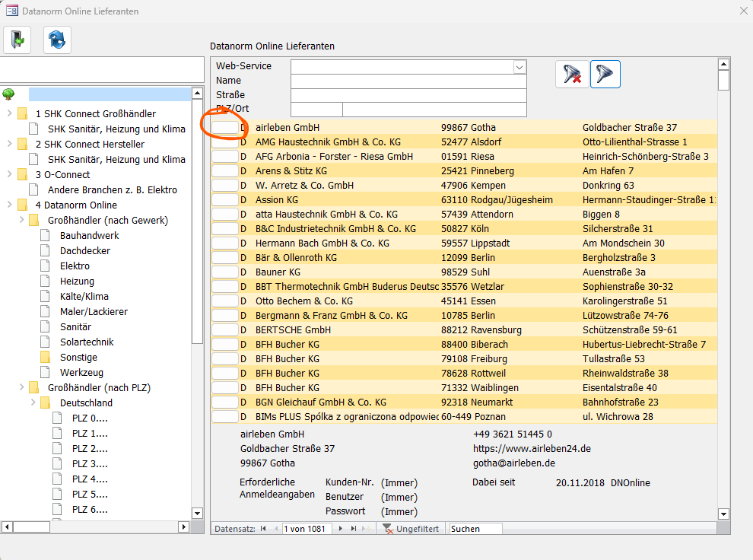
Task: Click into the Name filter field
Action: pos(408,81)
